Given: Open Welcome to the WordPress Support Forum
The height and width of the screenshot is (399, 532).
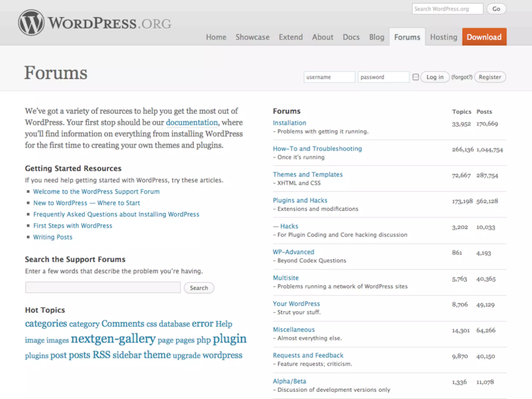Looking at the screenshot, I should coord(96,191).
